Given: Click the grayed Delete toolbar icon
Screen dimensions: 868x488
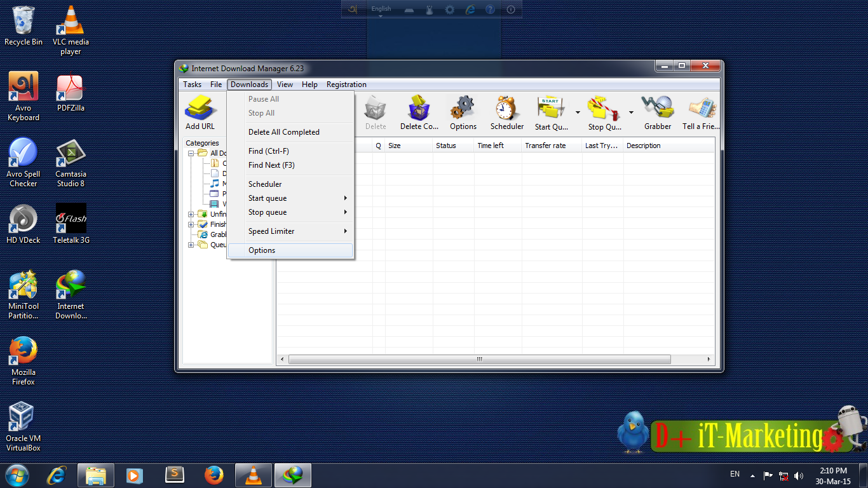Looking at the screenshot, I should pyautogui.click(x=375, y=109).
